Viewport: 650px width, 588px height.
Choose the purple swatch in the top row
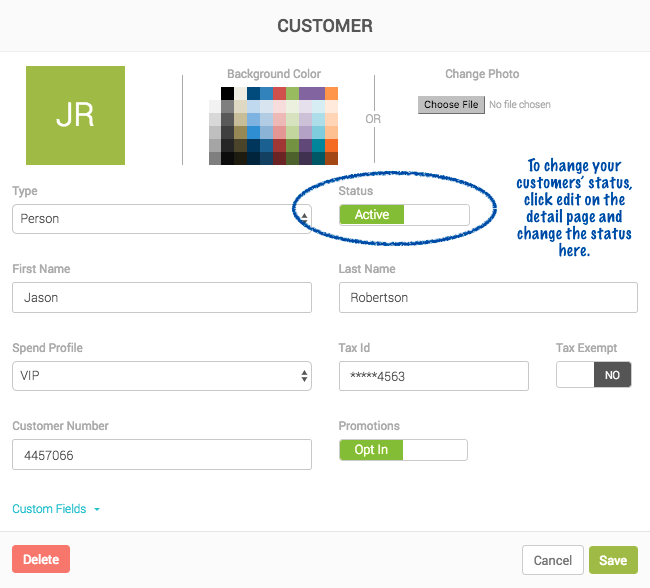(x=312, y=94)
